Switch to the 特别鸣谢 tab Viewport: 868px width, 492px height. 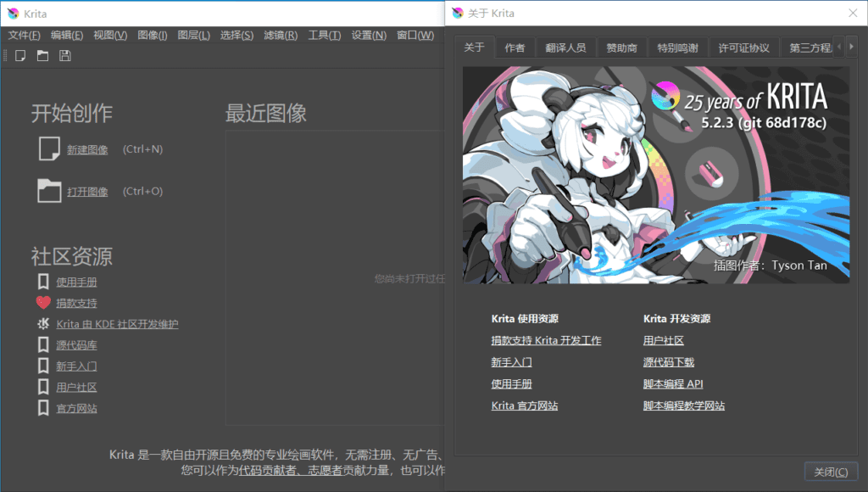[x=677, y=48]
